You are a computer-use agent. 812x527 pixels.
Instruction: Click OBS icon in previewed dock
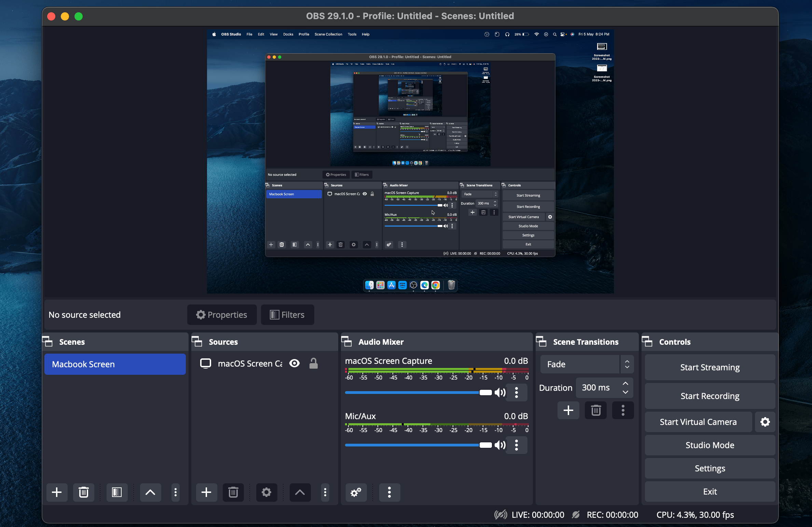click(x=413, y=285)
